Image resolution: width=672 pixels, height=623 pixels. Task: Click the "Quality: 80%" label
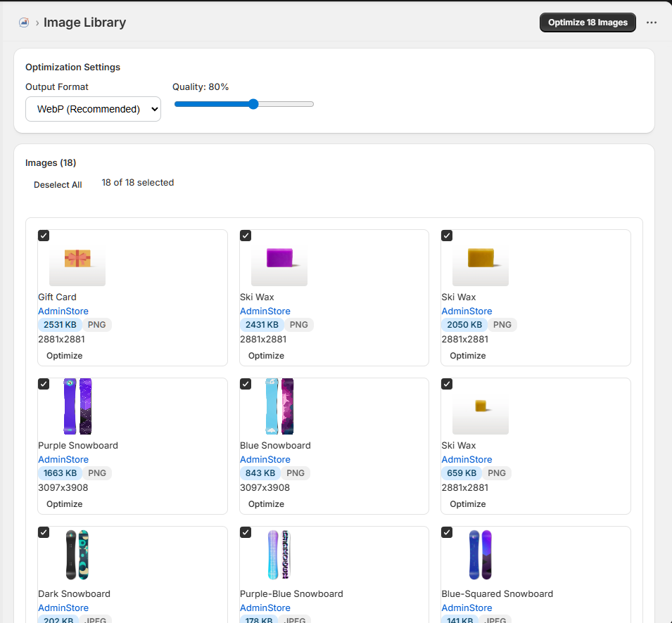tap(201, 87)
